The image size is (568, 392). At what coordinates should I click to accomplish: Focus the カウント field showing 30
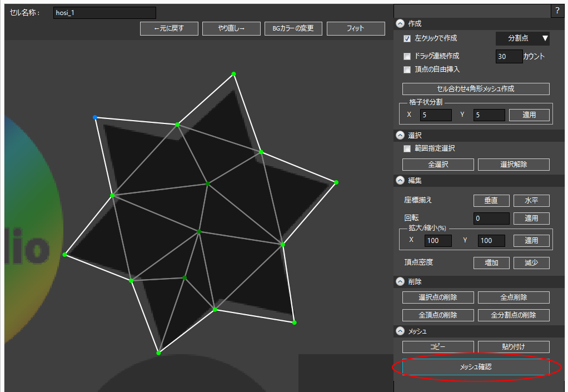[x=509, y=57]
